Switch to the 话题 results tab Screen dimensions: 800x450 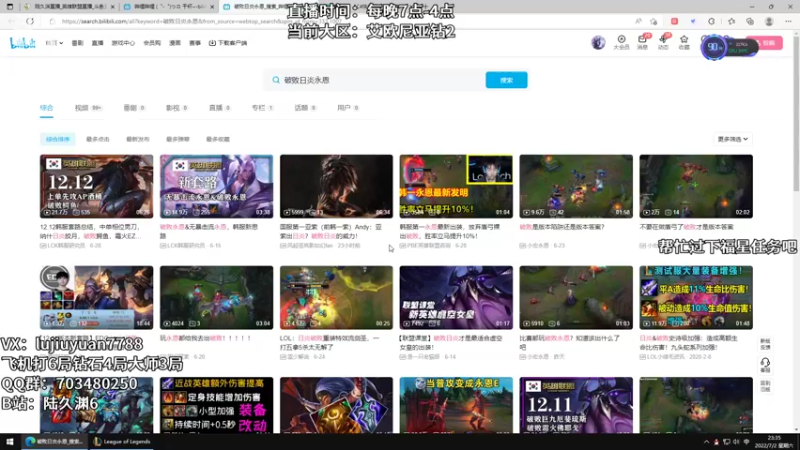(x=306, y=108)
